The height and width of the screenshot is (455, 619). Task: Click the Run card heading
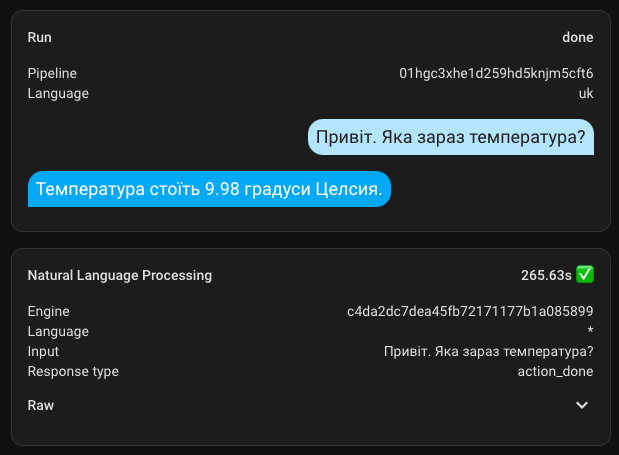[40, 37]
